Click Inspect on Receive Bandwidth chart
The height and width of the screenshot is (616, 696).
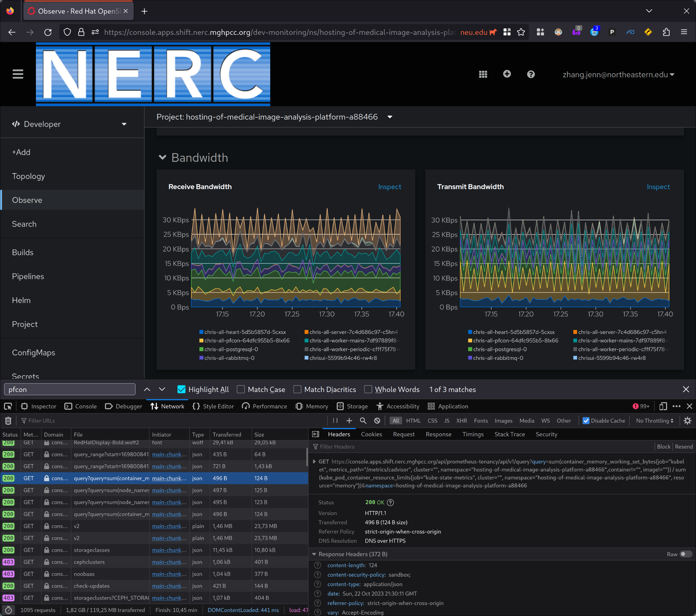click(x=390, y=187)
